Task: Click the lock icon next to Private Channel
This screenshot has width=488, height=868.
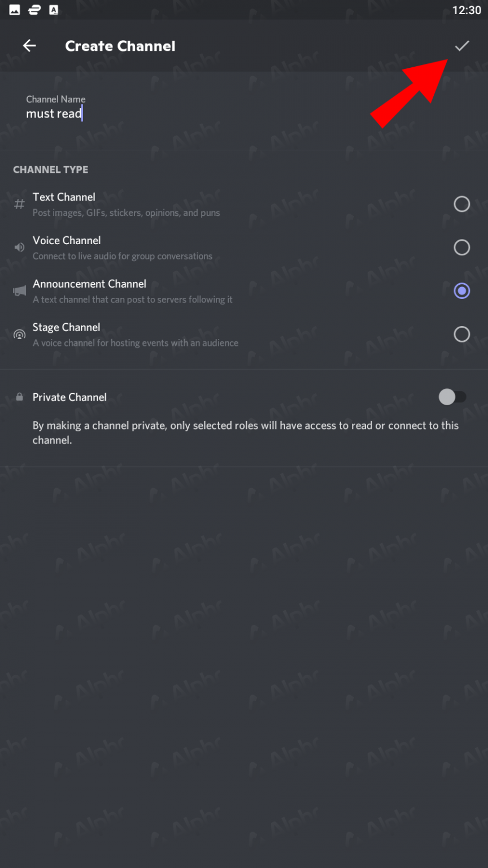Action: (x=19, y=397)
